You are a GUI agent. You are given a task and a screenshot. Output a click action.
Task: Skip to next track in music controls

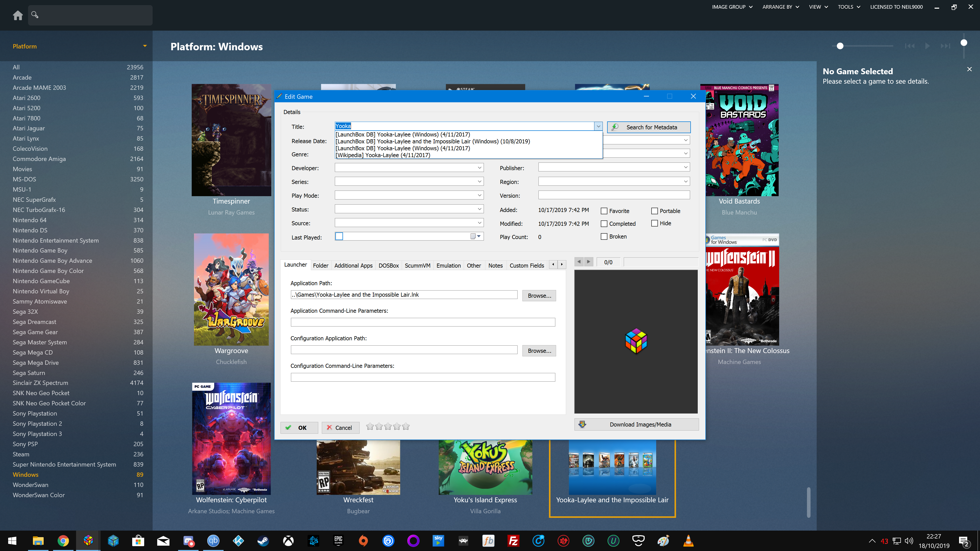945,46
